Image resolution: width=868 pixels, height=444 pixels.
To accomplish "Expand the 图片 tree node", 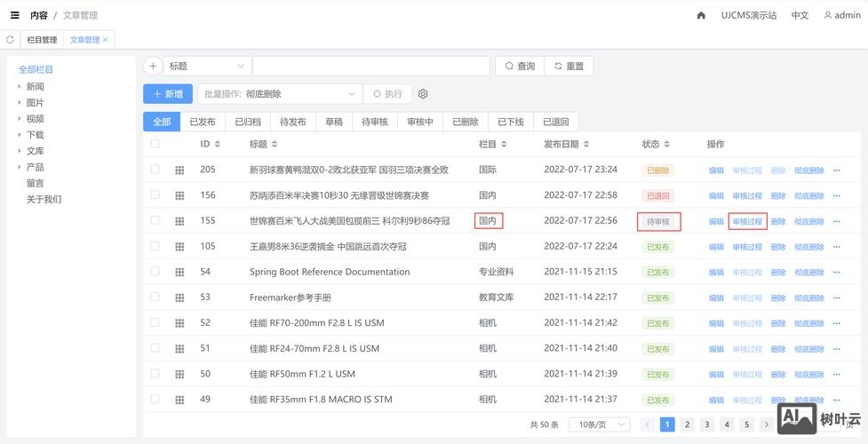I will 20,102.
